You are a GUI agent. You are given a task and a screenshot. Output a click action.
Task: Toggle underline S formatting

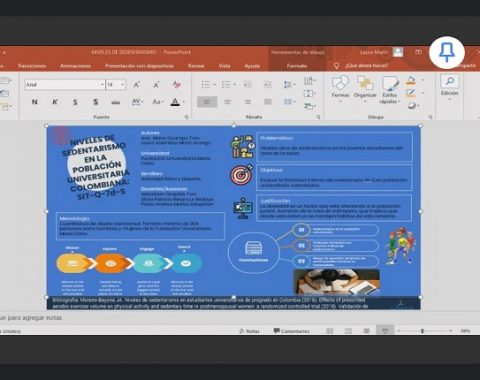(x=75, y=102)
